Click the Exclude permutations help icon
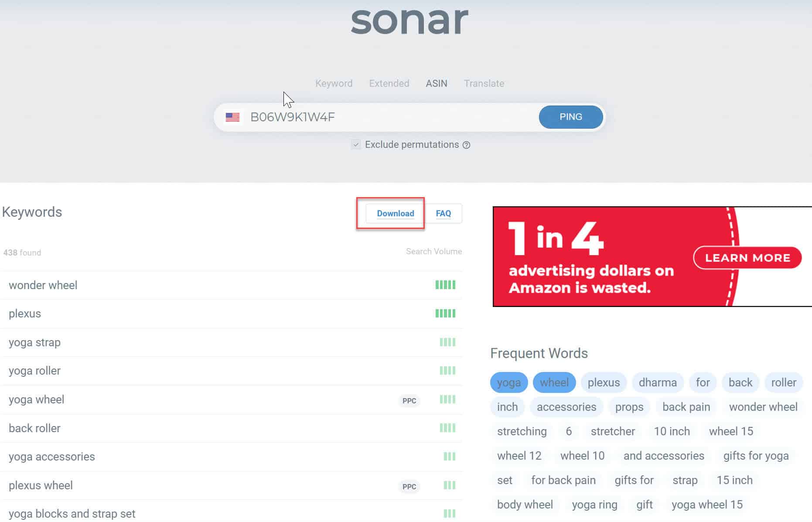 466,145
